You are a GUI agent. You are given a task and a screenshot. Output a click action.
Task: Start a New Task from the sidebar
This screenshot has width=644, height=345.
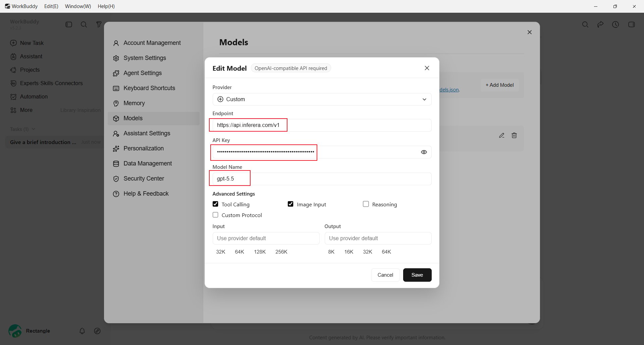[27, 43]
